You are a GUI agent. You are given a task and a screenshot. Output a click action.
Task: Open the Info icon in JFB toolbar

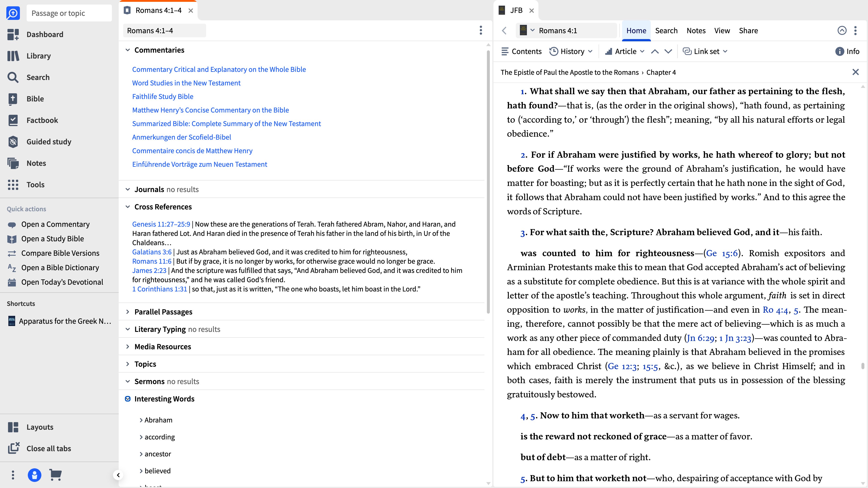click(839, 52)
